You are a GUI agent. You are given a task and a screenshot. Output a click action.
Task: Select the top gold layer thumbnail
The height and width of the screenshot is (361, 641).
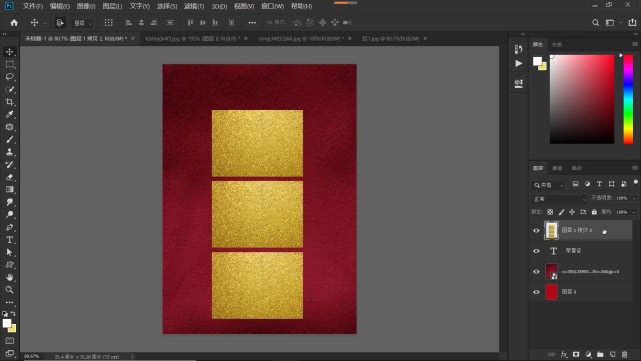pos(551,231)
